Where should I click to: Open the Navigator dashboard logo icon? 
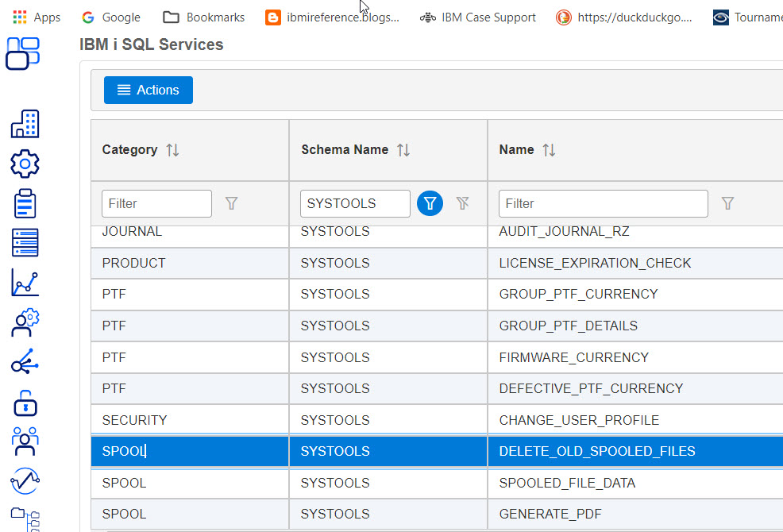[22, 53]
